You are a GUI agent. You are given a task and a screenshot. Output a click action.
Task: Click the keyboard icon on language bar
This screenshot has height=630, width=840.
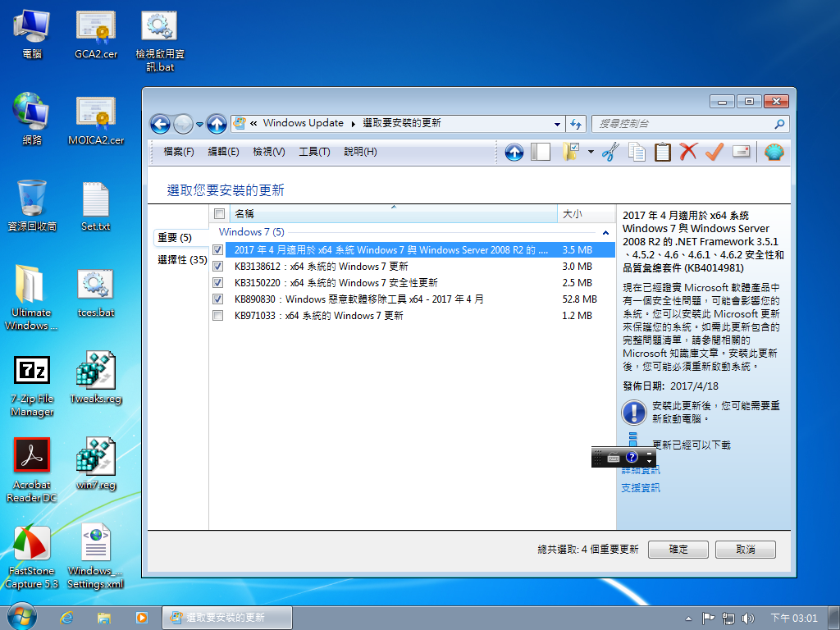[x=614, y=458]
